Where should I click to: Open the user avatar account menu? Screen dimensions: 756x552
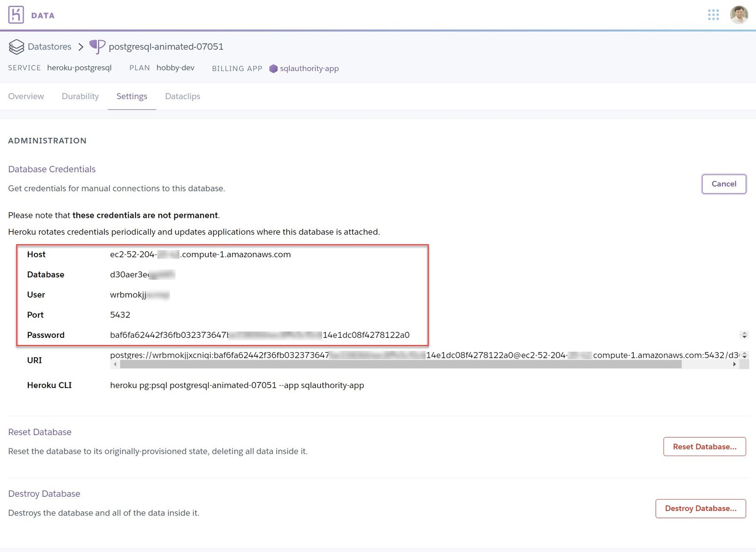[739, 15]
